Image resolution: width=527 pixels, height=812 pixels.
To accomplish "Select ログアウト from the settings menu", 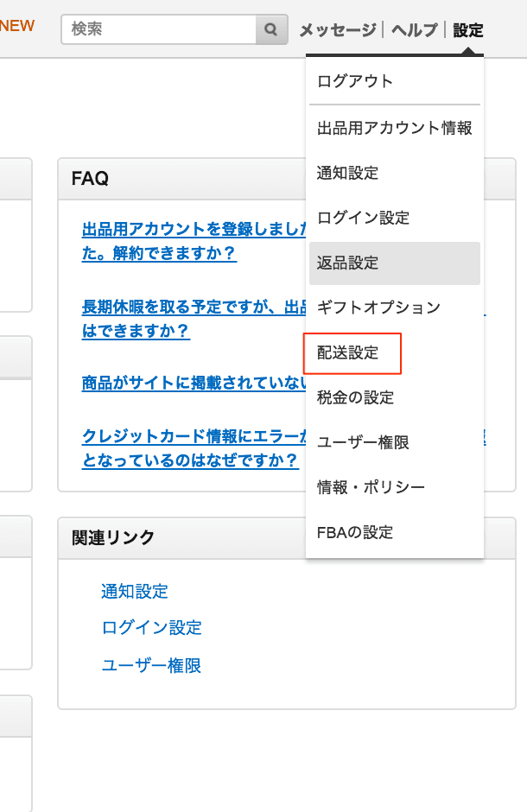I will click(x=355, y=81).
